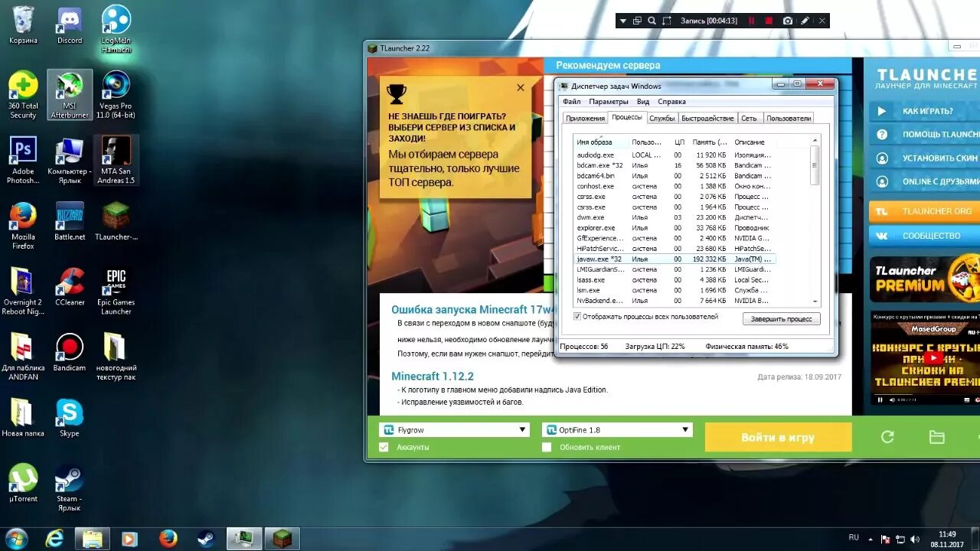Switch to the Быстродействие tab
Screen dimensions: 980x551
tap(707, 118)
